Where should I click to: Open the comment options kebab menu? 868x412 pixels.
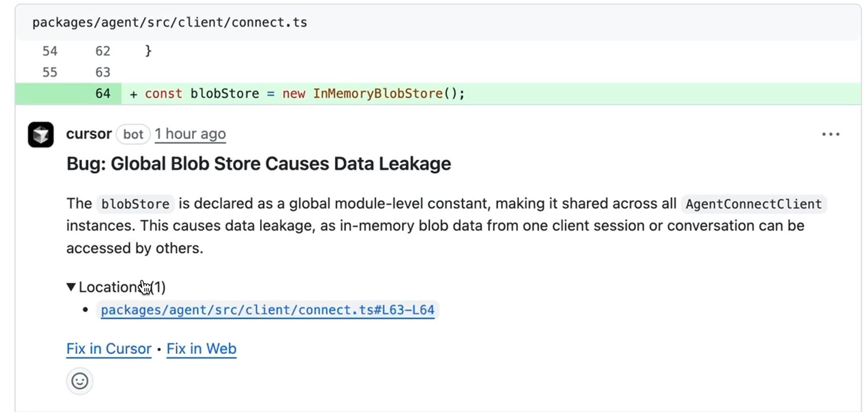click(x=831, y=134)
